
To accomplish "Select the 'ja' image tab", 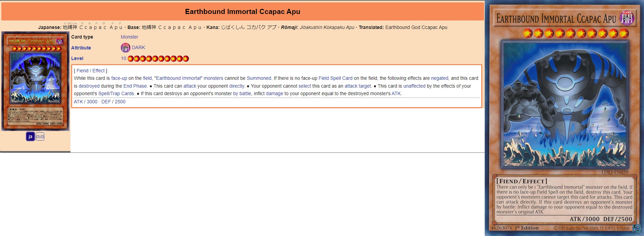I will tap(30, 136).
